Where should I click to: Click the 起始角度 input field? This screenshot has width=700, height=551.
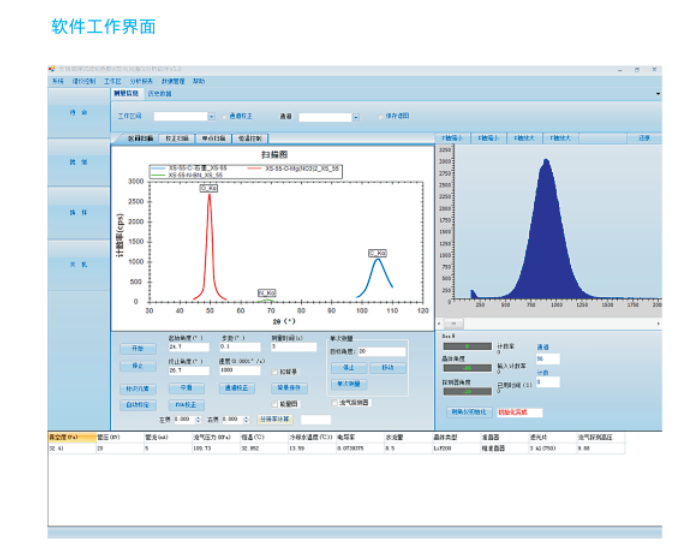click(x=188, y=347)
